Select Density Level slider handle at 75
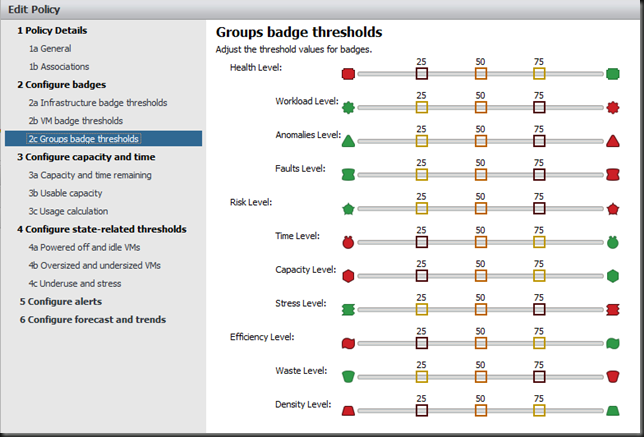 pyautogui.click(x=539, y=411)
